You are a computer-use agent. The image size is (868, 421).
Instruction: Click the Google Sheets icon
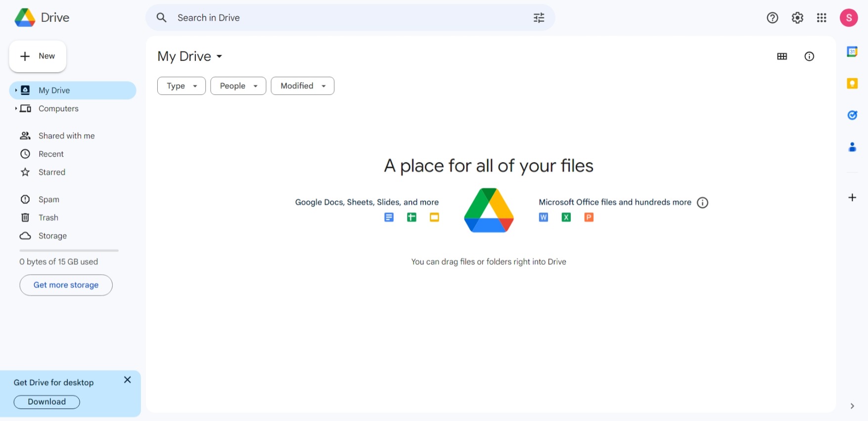411,217
